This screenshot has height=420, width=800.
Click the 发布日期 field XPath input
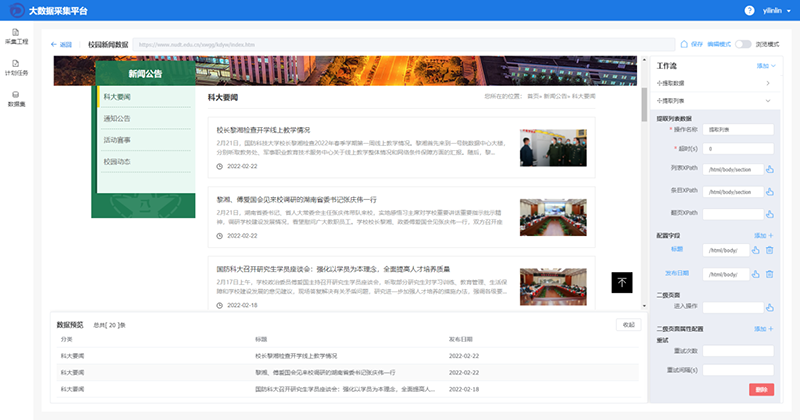pos(726,275)
